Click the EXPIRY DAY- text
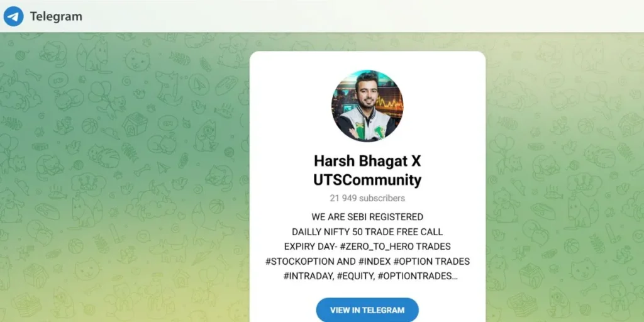Screen dimensions: 644x322 tap(311, 247)
